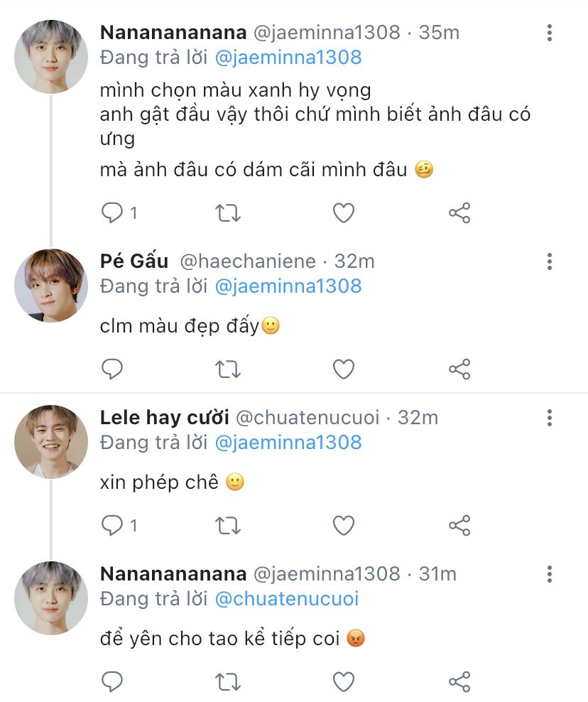Open the @jaeminna1308 mention in Pé Gấu's reply
This screenshot has height=702, width=588.
click(288, 286)
